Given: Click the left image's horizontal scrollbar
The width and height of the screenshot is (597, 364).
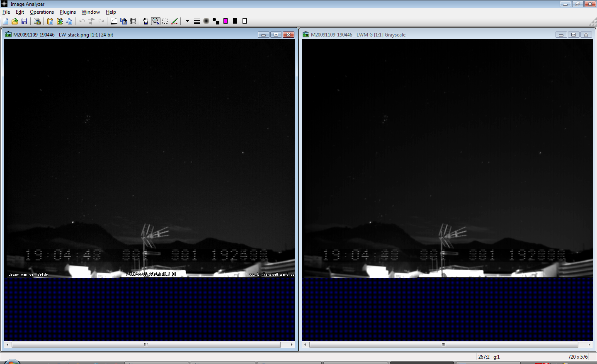Looking at the screenshot, I should 146,345.
